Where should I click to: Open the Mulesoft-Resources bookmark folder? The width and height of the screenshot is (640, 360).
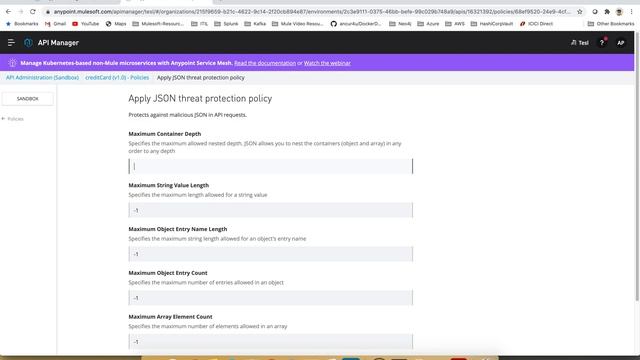[158, 24]
